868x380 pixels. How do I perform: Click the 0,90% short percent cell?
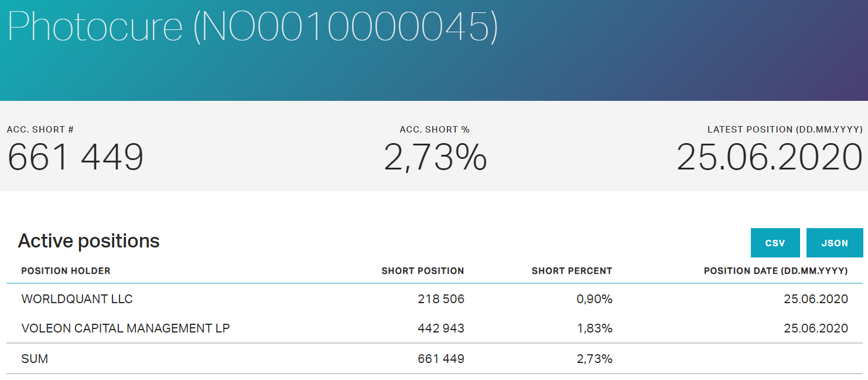tap(594, 299)
